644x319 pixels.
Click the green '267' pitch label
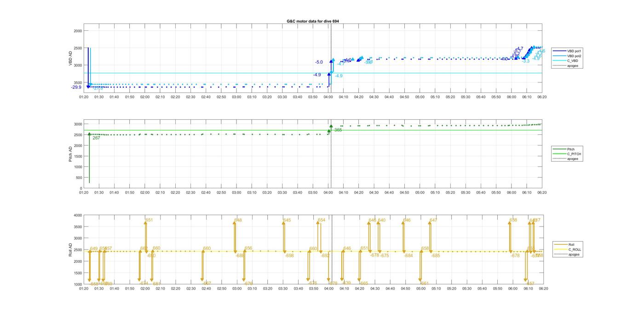(x=96, y=138)
